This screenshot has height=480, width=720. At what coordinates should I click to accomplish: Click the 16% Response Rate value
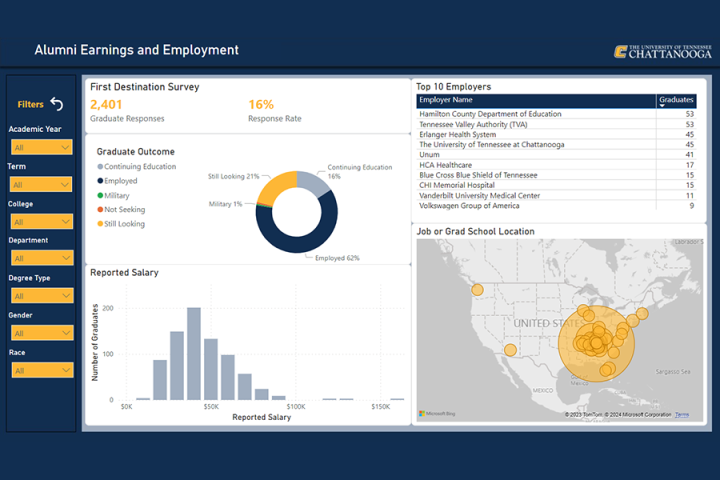261,105
